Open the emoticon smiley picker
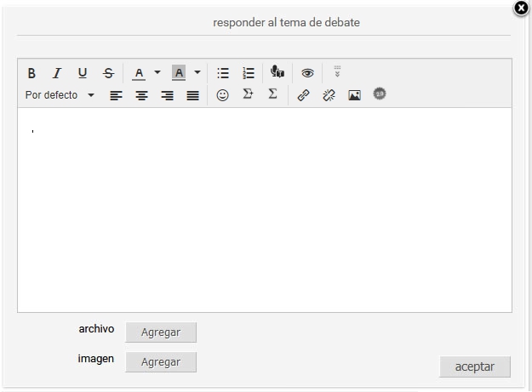The image size is (532, 392). (222, 95)
